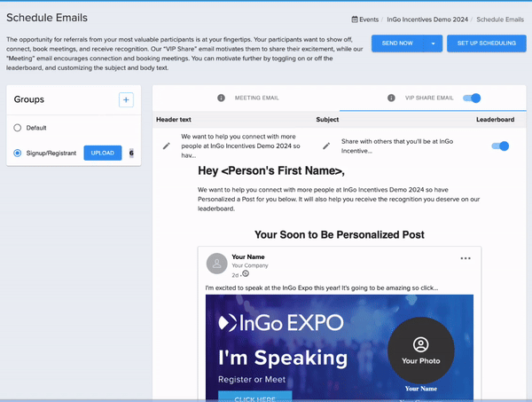Click the Upload button for Signup/Registrant
This screenshot has width=532, height=402.
point(103,154)
